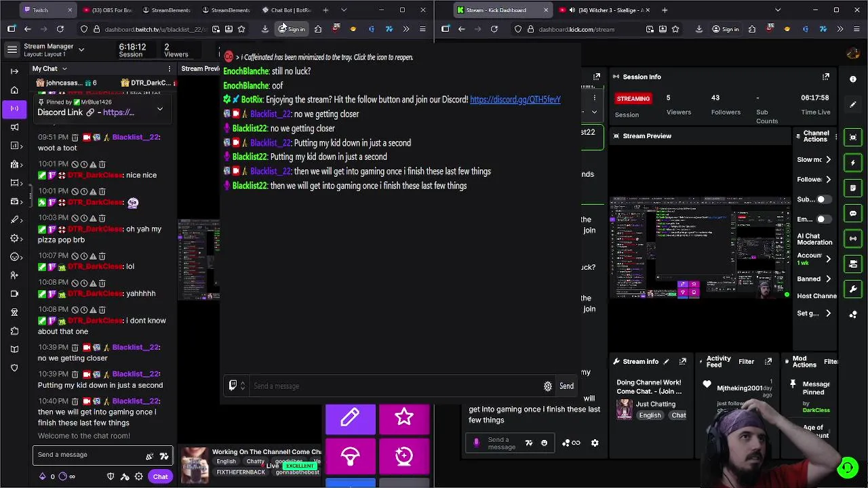
Task: Open popout chat settings gear
Action: coord(548,386)
